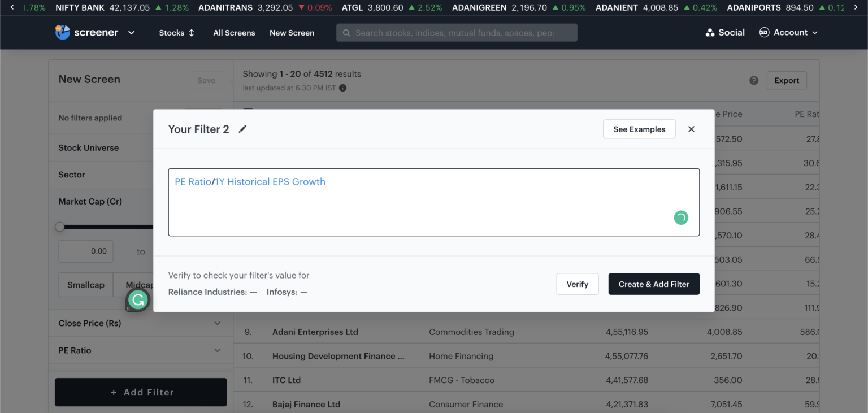Click the search magnifier icon

346,32
